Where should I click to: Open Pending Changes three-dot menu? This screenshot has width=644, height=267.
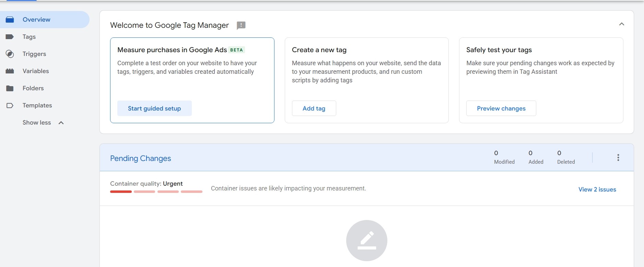[x=618, y=158]
